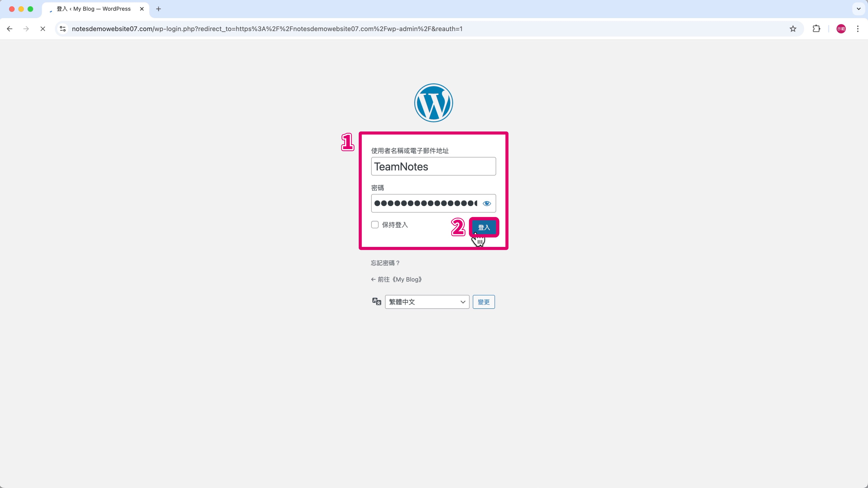Close the WordPress login tab
The image size is (868, 488).
142,9
